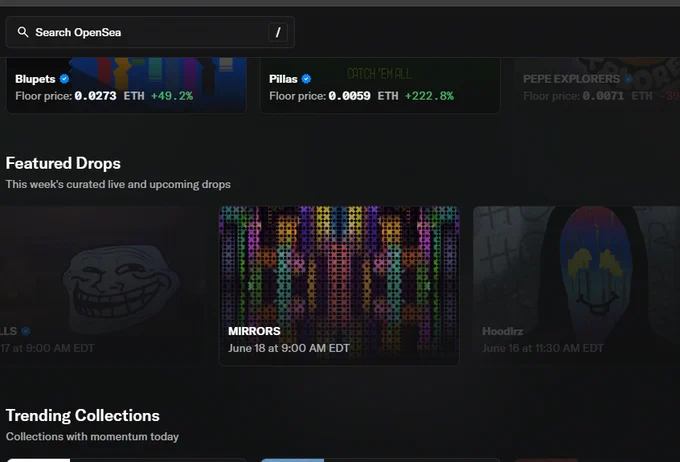Click Blupets floor price 0.0273 value
This screenshot has height=462, width=680.
point(95,96)
